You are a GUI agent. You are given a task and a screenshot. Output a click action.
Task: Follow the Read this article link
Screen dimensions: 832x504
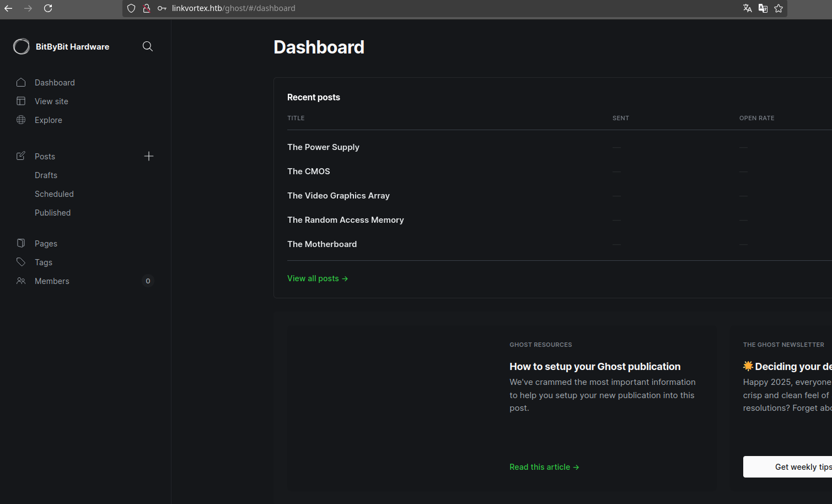click(x=544, y=467)
